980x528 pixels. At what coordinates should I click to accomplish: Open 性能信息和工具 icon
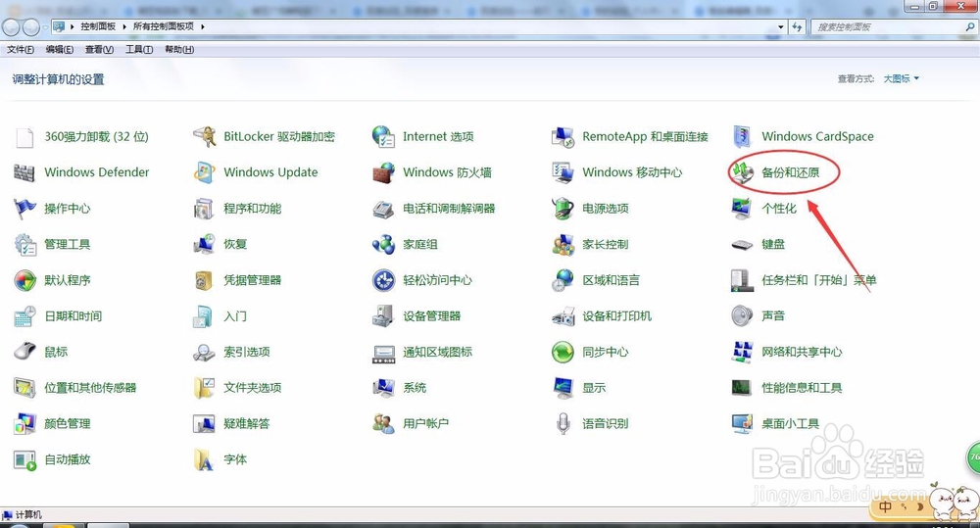[x=742, y=388]
